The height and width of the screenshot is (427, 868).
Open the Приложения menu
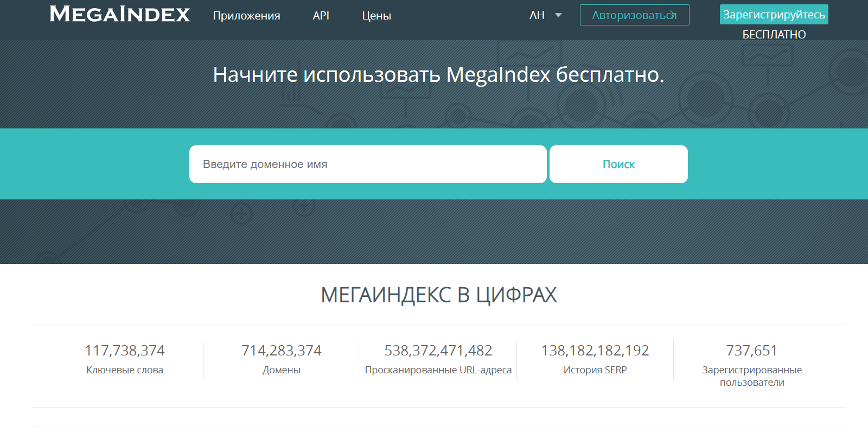(246, 16)
